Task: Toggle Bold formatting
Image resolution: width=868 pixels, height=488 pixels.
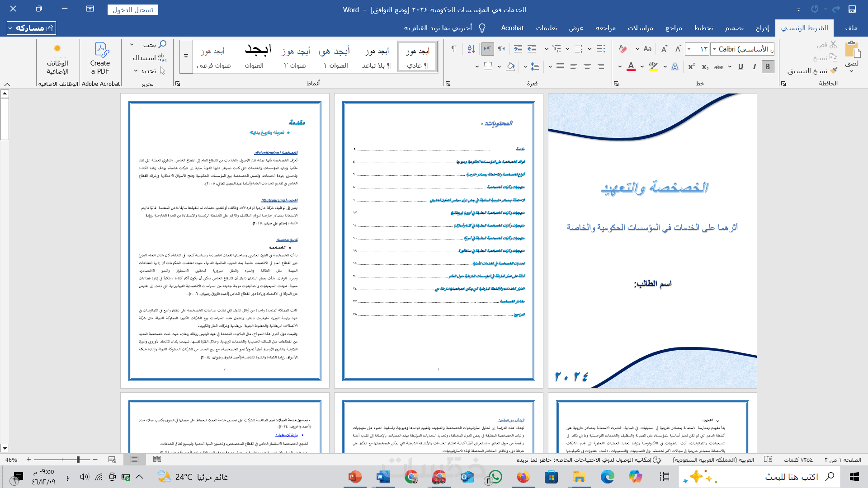Action: (767, 67)
